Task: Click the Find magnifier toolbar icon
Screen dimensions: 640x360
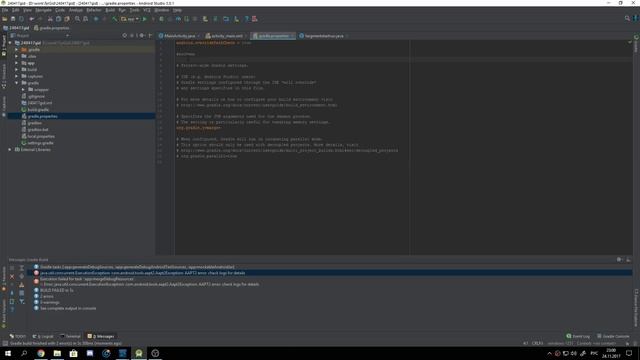Action: tap(77, 19)
